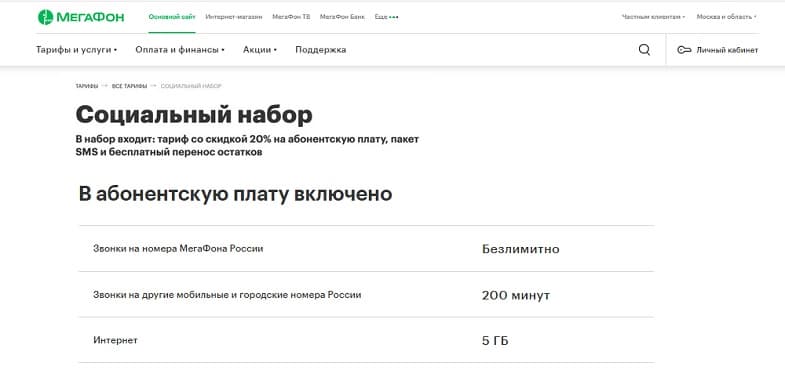Viewport: 785px width, 370px height.
Task: Click Звонки на другие мобильные и городские row
Action: pyautogui.click(x=366, y=295)
